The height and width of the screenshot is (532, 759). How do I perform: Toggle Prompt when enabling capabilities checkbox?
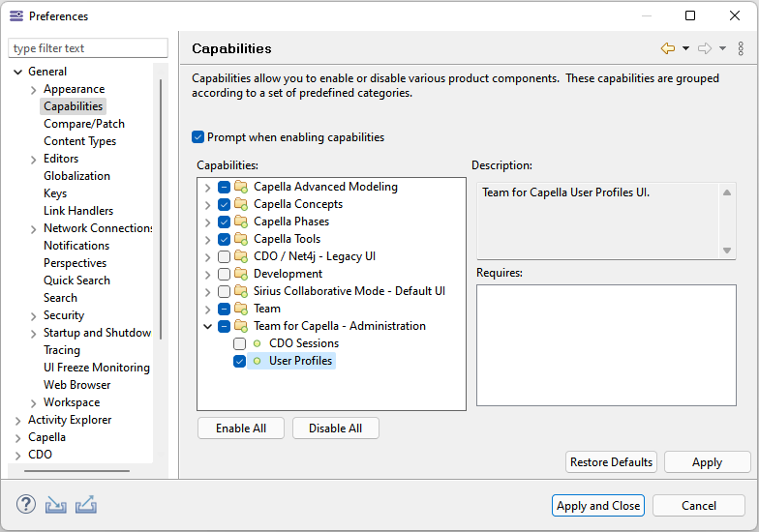(x=198, y=137)
